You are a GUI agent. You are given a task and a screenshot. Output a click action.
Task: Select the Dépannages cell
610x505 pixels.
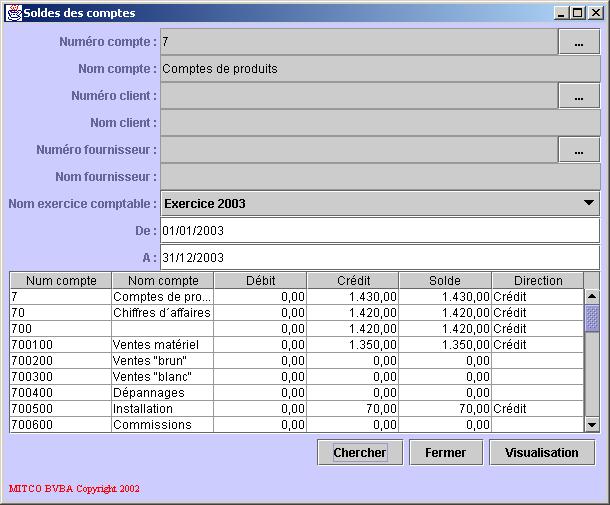tap(163, 393)
